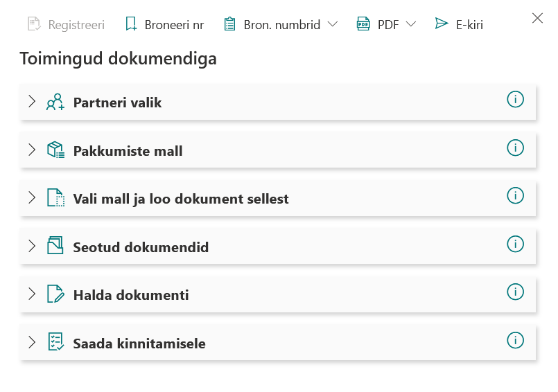
Task: Click the Vali mall ja loo dokument sellest title
Action: click(x=181, y=199)
